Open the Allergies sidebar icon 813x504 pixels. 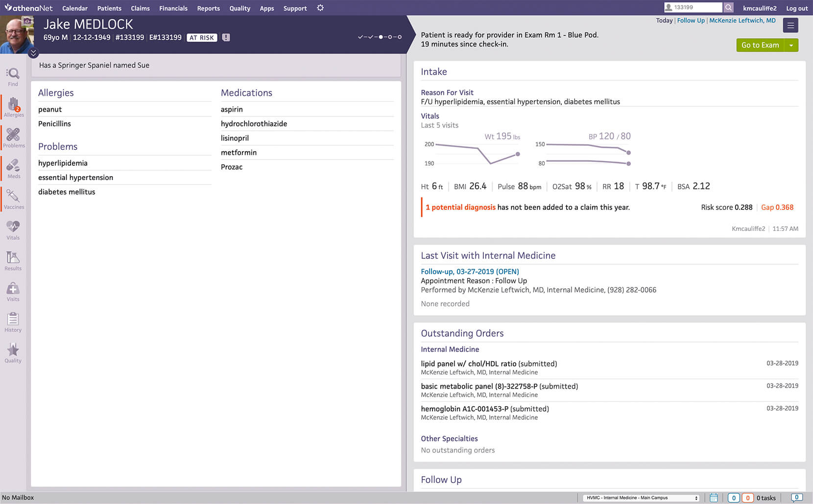click(x=14, y=108)
